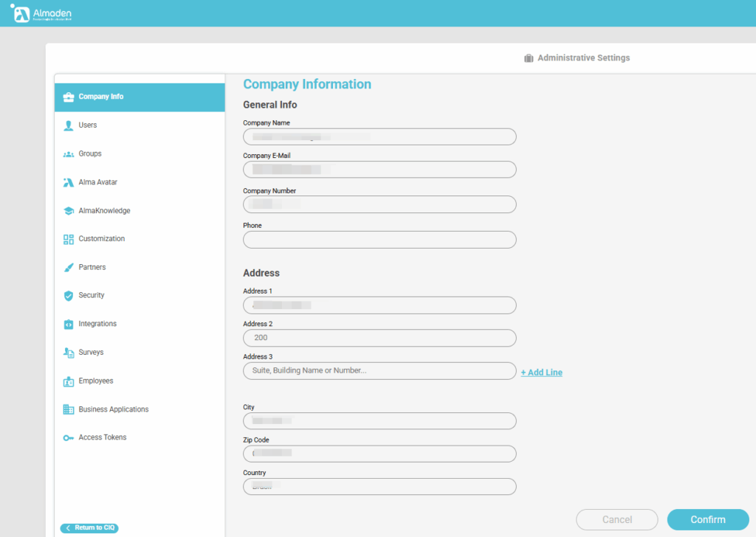
Task: Click the Almaden logo in header
Action: [x=41, y=13]
